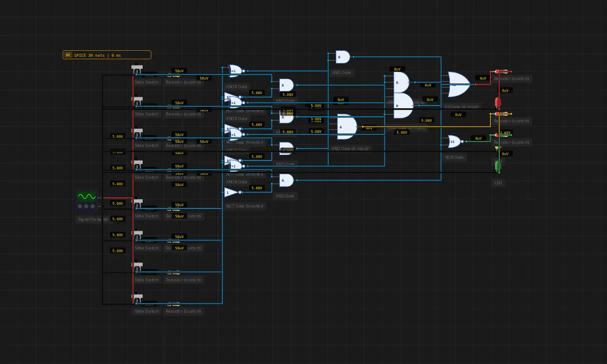This screenshot has height=364, width=607.
Task: Select the lowest NOT Gate triangle symbol
Action: tap(233, 192)
